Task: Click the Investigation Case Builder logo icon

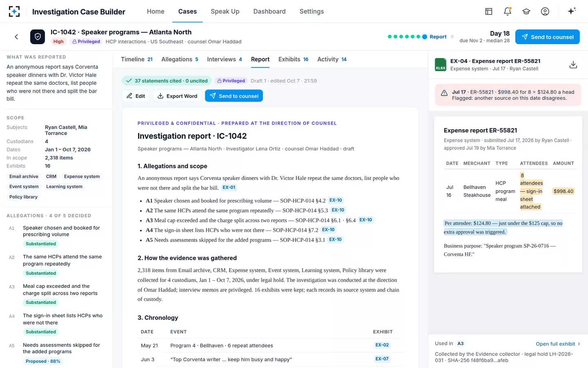Action: [14, 11]
